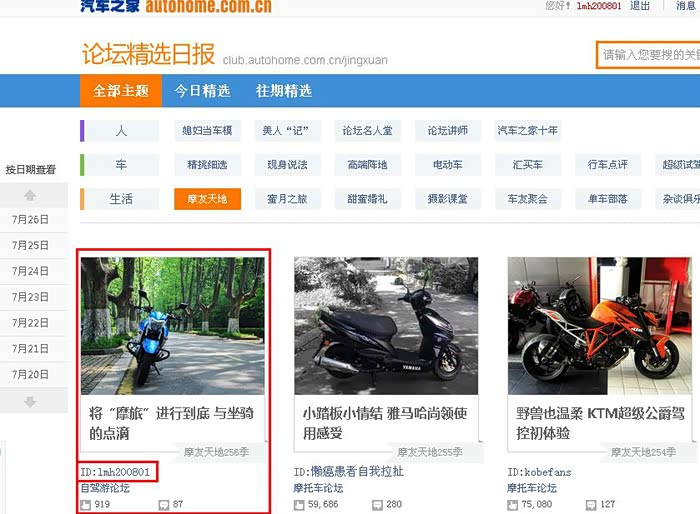Open the 车友聚会 topic
The image size is (700, 514).
[528, 199]
